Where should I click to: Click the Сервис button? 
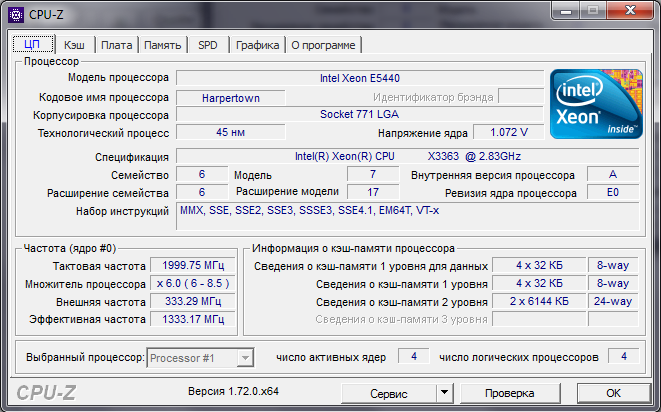pyautogui.click(x=389, y=393)
